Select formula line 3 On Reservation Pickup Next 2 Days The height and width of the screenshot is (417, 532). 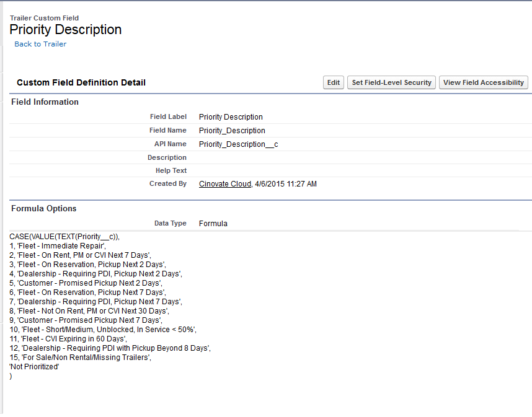pyautogui.click(x=88, y=265)
